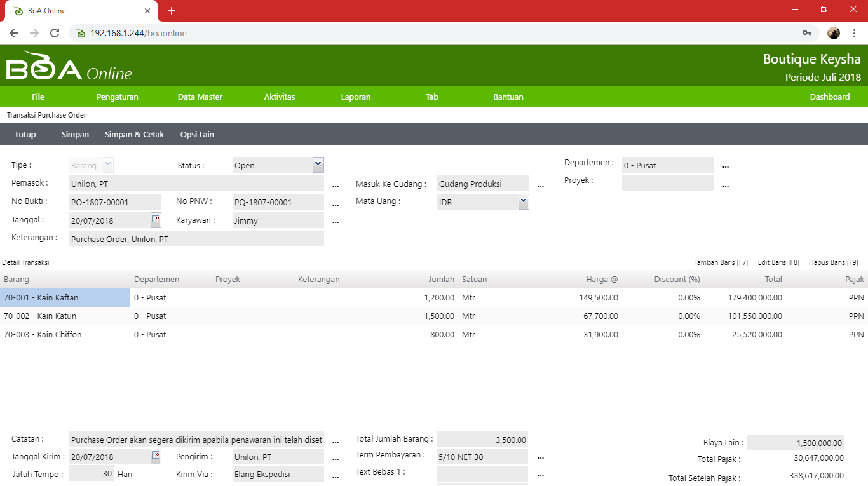The image size is (868, 486).
Task: Open the Chrome profile avatar
Action: coord(834,33)
